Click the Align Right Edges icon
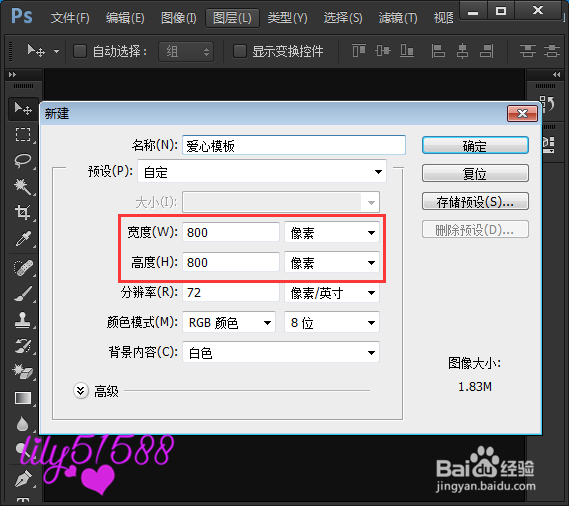This screenshot has width=569, height=506. (486, 51)
